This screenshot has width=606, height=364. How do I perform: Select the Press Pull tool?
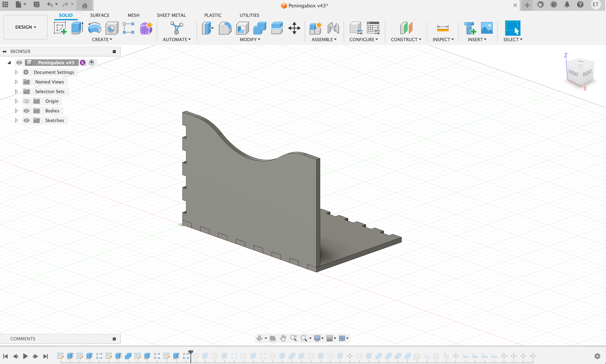point(208,28)
